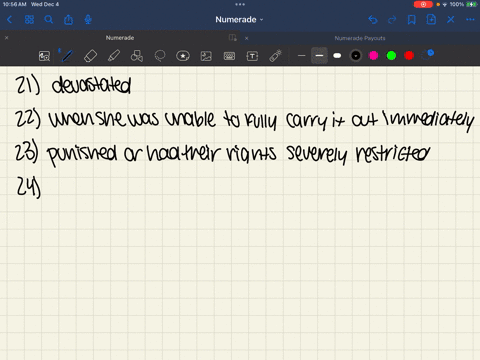This screenshot has height=360, width=480.
Task: Tap the handwritten word immediately
Action: [x=428, y=120]
